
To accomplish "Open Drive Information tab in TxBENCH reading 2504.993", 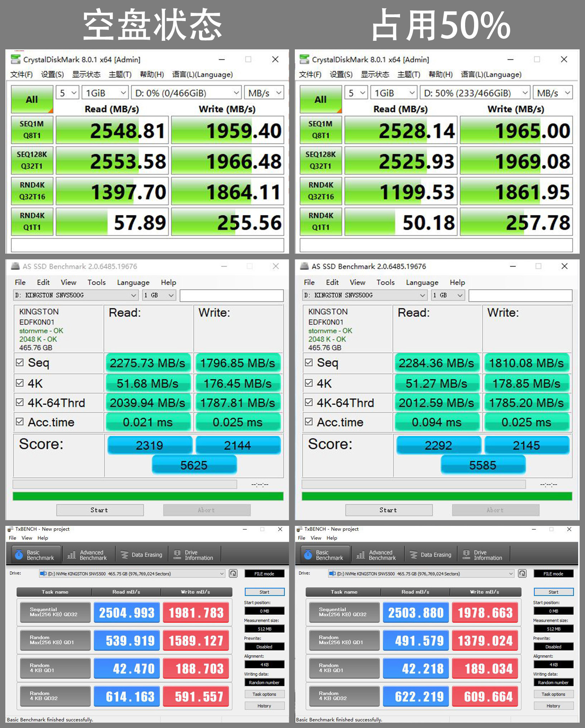I will tap(194, 555).
